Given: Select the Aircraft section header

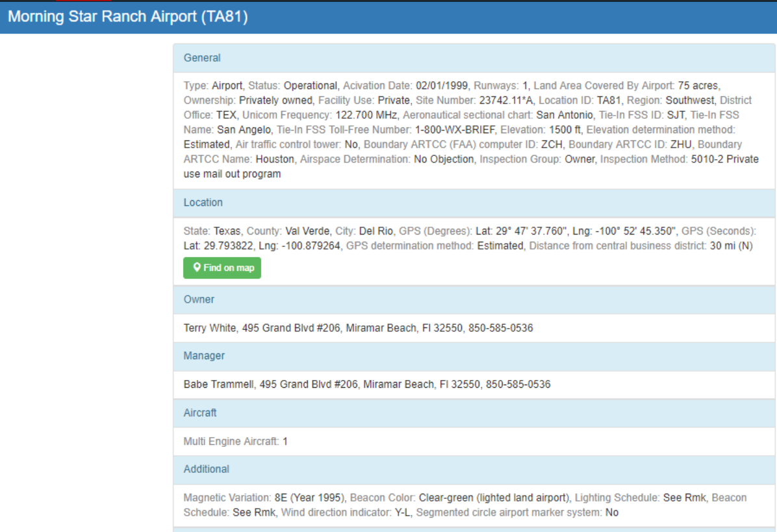Looking at the screenshot, I should 474,413.
